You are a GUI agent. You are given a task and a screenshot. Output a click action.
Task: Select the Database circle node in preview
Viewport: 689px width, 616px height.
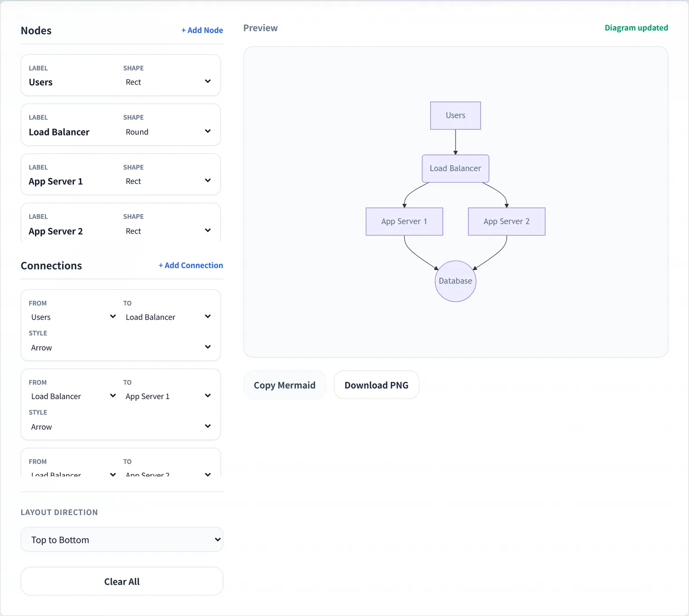(456, 281)
